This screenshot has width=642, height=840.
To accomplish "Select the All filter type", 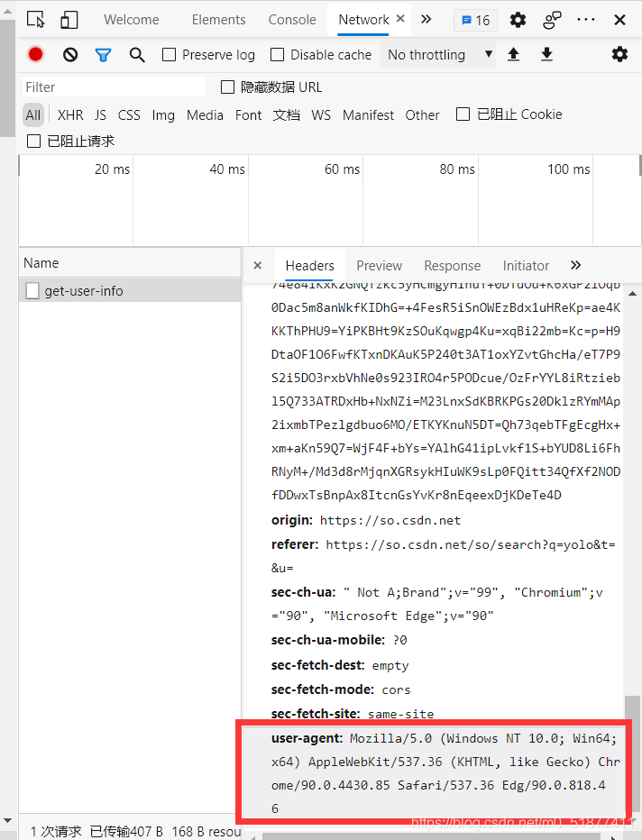I will (x=32, y=114).
